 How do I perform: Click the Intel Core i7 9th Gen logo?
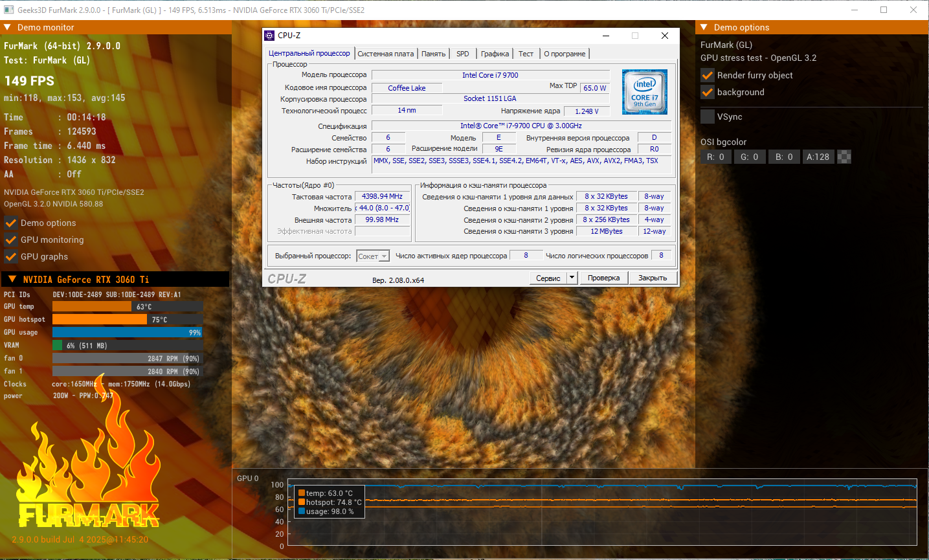click(644, 92)
